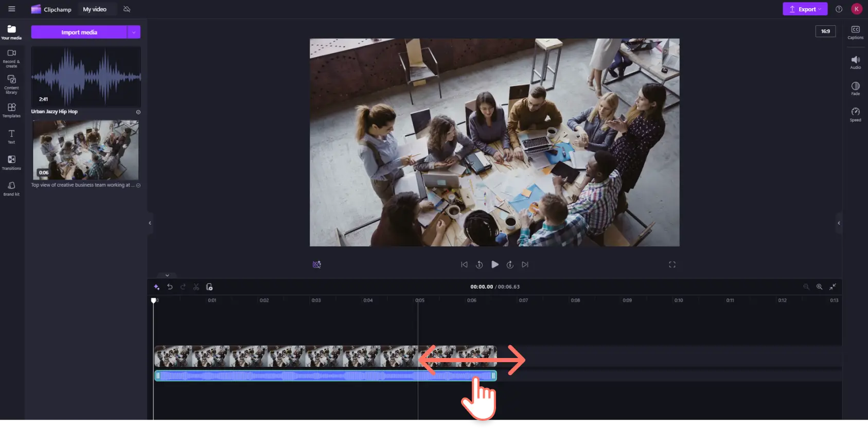Image resolution: width=868 pixels, height=429 pixels.
Task: Open the 16:9 aspect ratio selector
Action: pyautogui.click(x=825, y=31)
